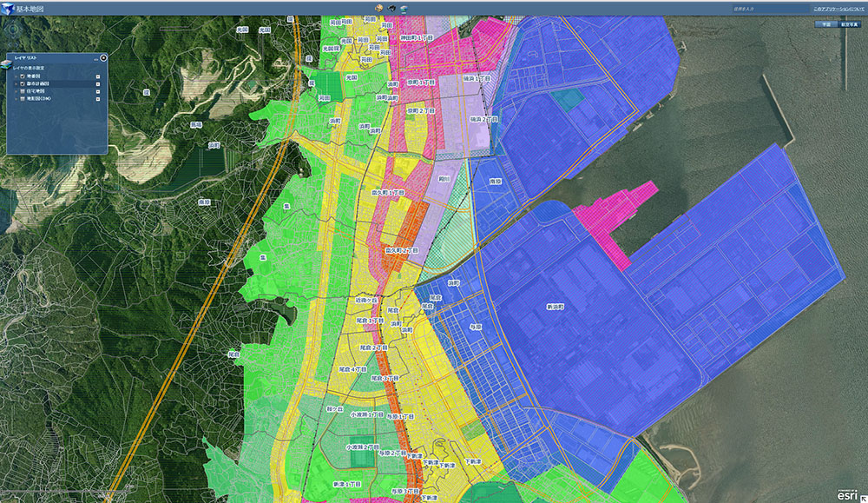Switch basemap to 航空写真
This screenshot has width=868, height=503.
click(x=851, y=24)
